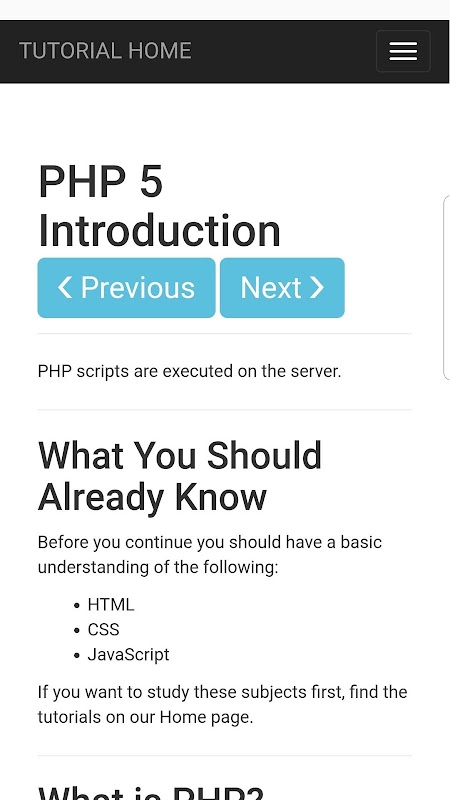This screenshot has height=800, width=450.
Task: Click the right chevron on Next
Action: [x=317, y=287]
